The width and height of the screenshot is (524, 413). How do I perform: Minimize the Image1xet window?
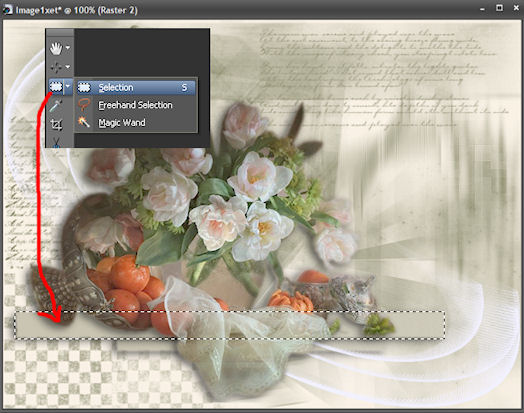coord(482,9)
